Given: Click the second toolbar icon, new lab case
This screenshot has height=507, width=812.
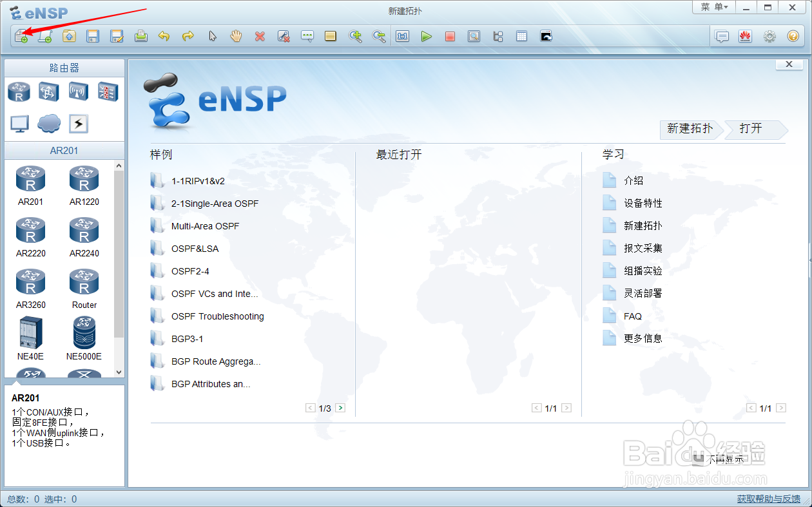Looking at the screenshot, I should (x=45, y=36).
